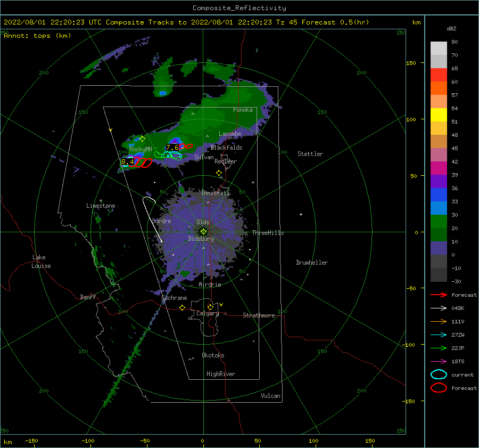Click the RedDeer city label
The width and height of the screenshot is (479, 448).
tap(226, 161)
